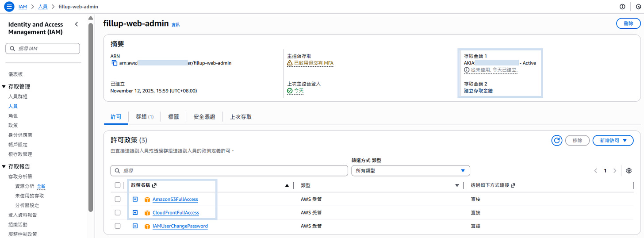This screenshot has height=238, width=644.
Task: Open 身分供應商 in the sidebar
Action: (x=20, y=135)
